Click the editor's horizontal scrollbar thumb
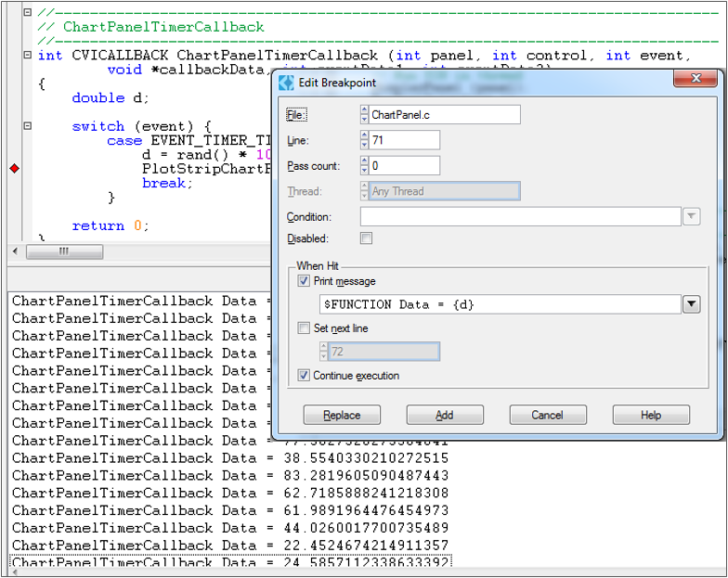728x578 pixels. (x=65, y=251)
